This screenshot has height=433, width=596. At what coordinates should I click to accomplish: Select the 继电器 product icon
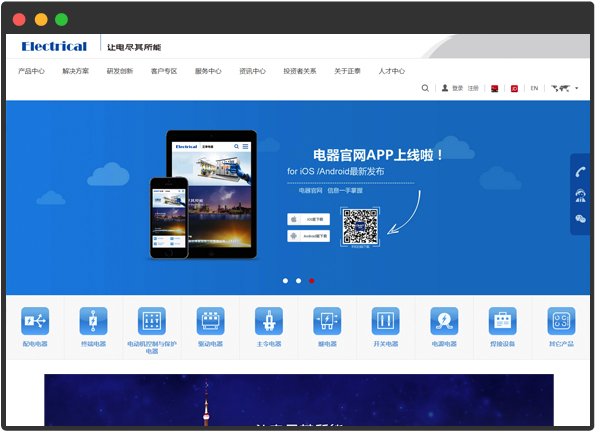(327, 321)
